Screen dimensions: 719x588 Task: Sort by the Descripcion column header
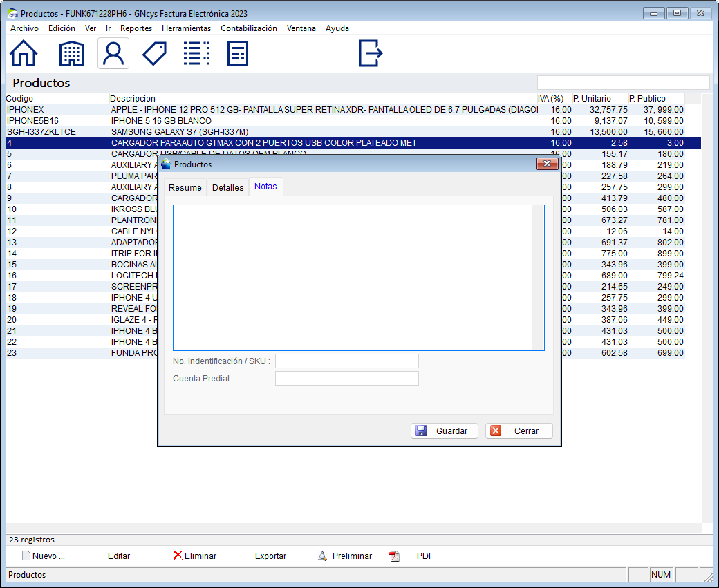(323, 99)
